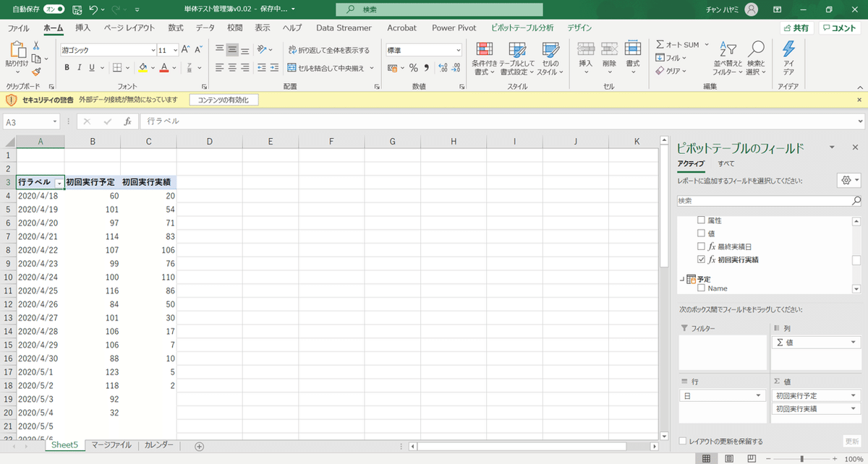Click the zoom slider in status bar
This screenshot has width=868, height=464.
(800, 459)
